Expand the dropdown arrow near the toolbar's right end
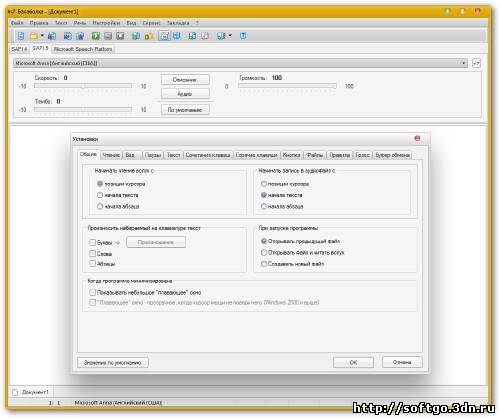 pyautogui.click(x=230, y=35)
